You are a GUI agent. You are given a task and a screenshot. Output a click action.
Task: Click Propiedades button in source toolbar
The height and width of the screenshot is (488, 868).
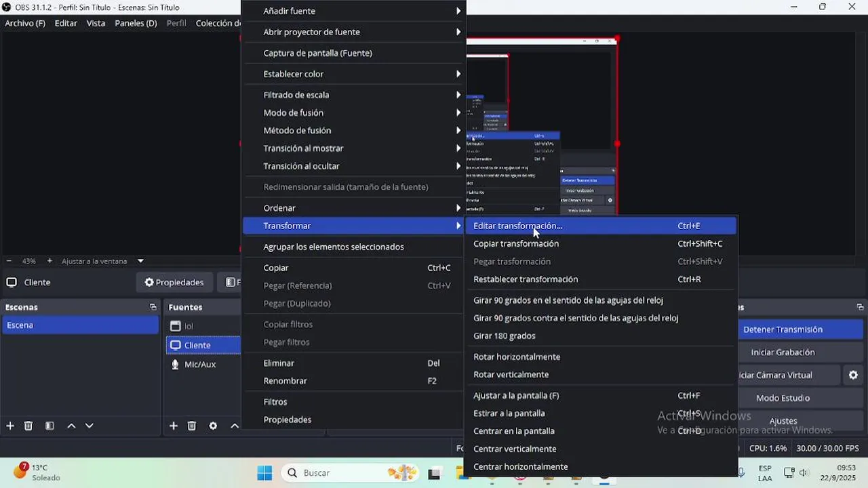[175, 283]
